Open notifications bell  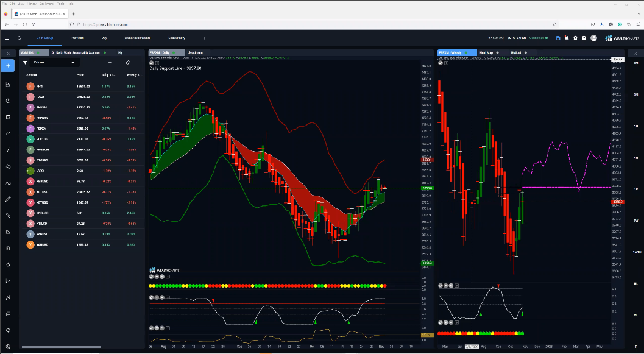(x=567, y=38)
